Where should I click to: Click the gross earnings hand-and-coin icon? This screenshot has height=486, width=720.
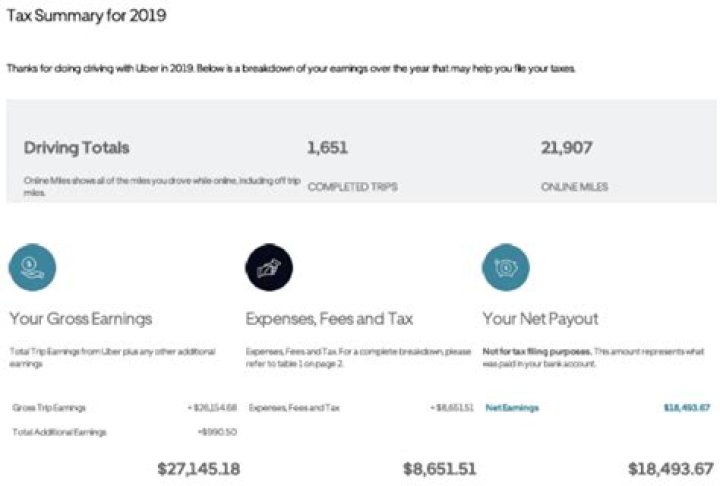coord(32,267)
